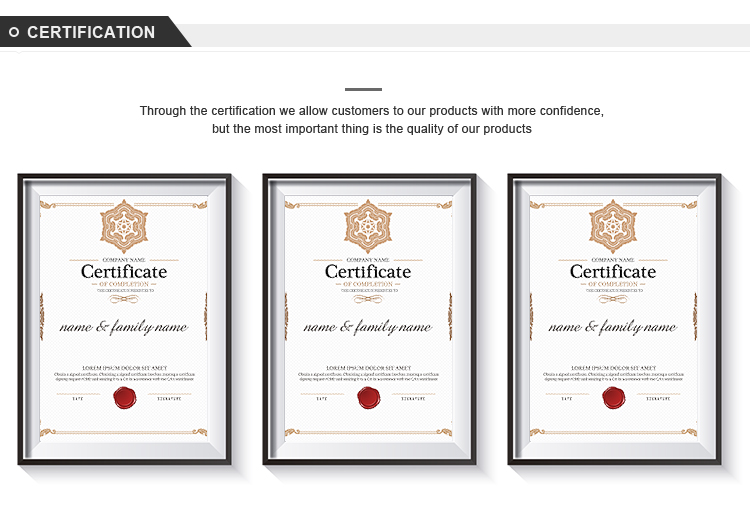
Task: Click 'name & family name' on right certificate
Action: (x=613, y=327)
